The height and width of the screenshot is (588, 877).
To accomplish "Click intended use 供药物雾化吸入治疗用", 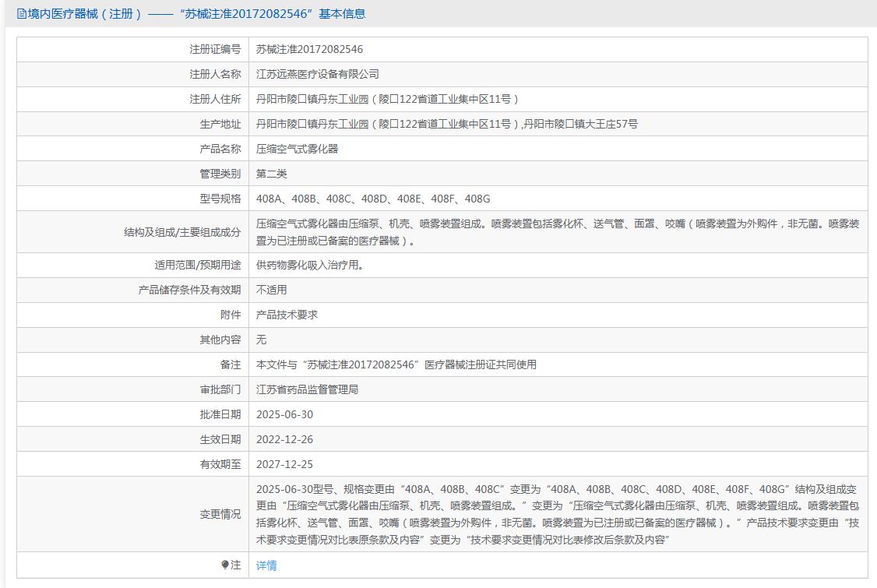I will click(309, 265).
